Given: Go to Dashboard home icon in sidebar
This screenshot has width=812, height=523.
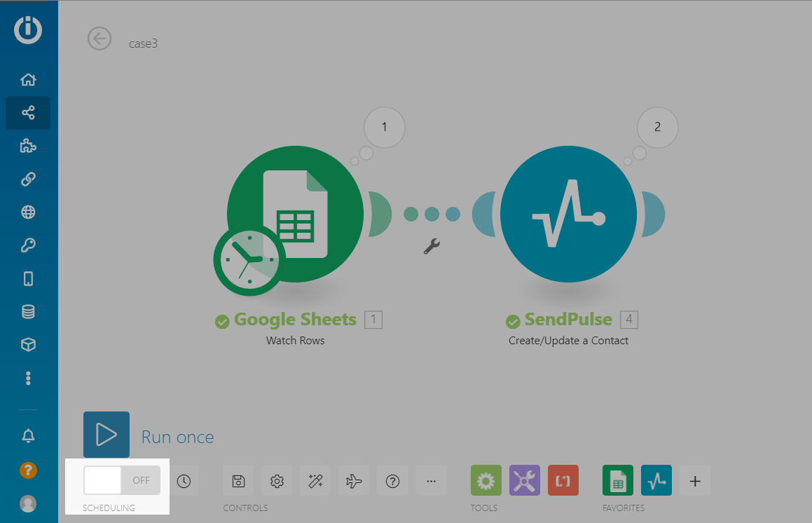Looking at the screenshot, I should coord(28,80).
